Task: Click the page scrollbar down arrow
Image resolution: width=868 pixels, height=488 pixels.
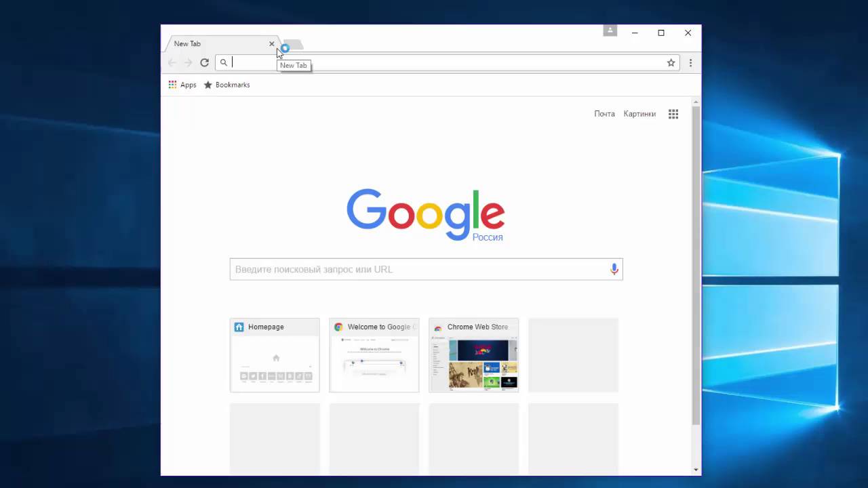Action: coord(696,470)
